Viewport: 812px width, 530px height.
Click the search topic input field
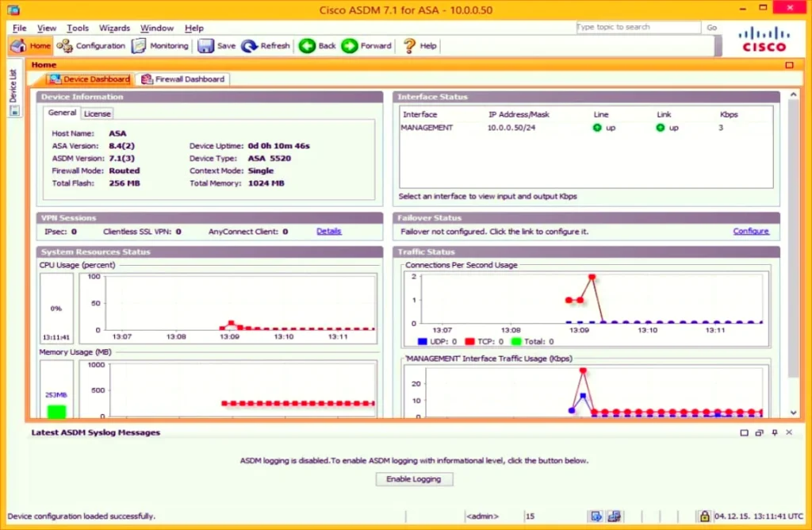[x=638, y=27]
